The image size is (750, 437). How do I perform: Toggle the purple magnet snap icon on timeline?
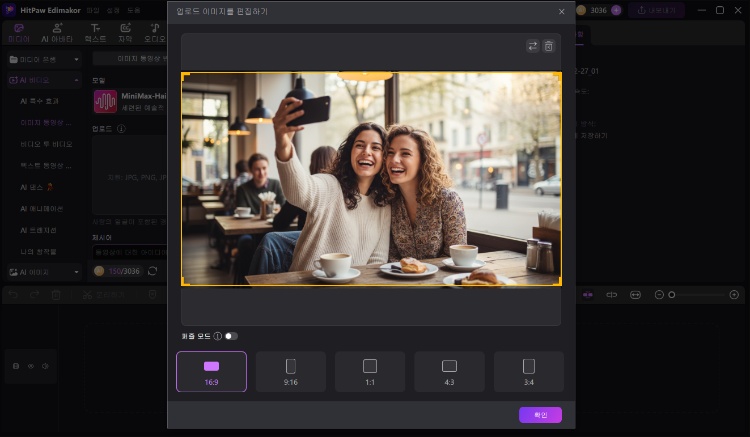(x=588, y=295)
